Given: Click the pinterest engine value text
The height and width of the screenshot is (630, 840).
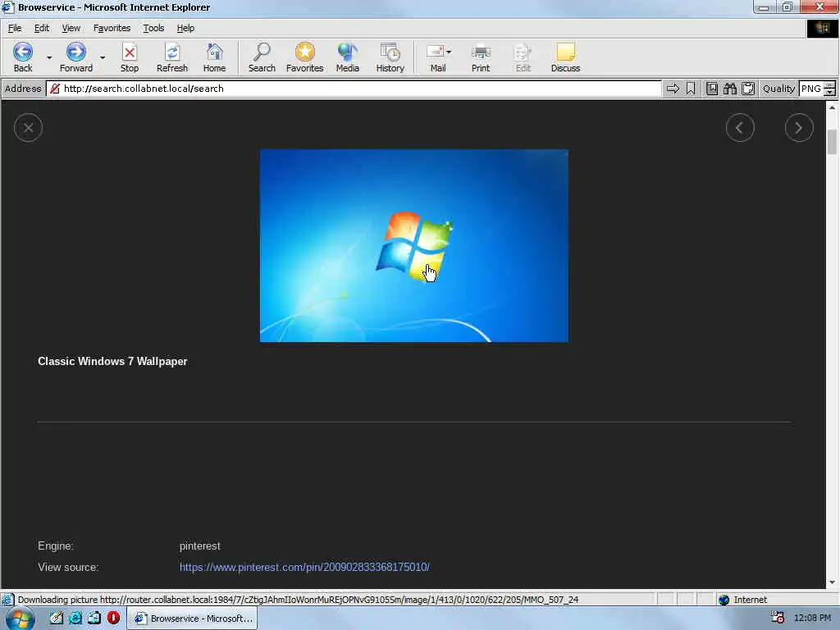Looking at the screenshot, I should coord(200,546).
